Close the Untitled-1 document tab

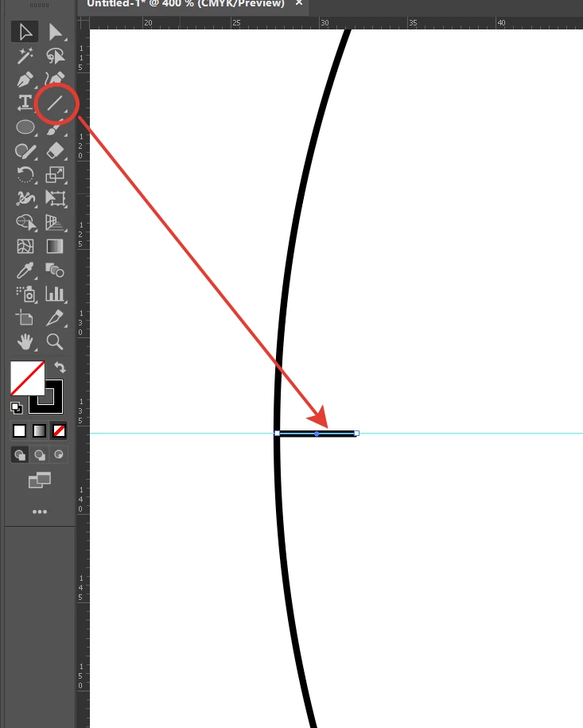click(299, 3)
